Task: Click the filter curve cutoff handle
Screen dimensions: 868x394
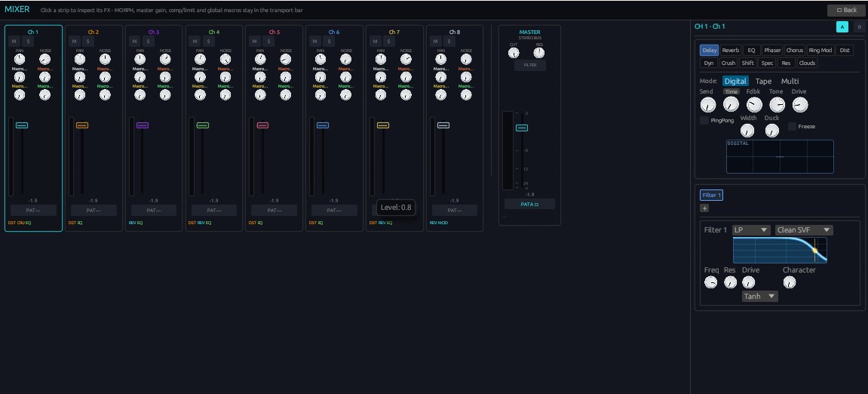Action: pos(815,251)
